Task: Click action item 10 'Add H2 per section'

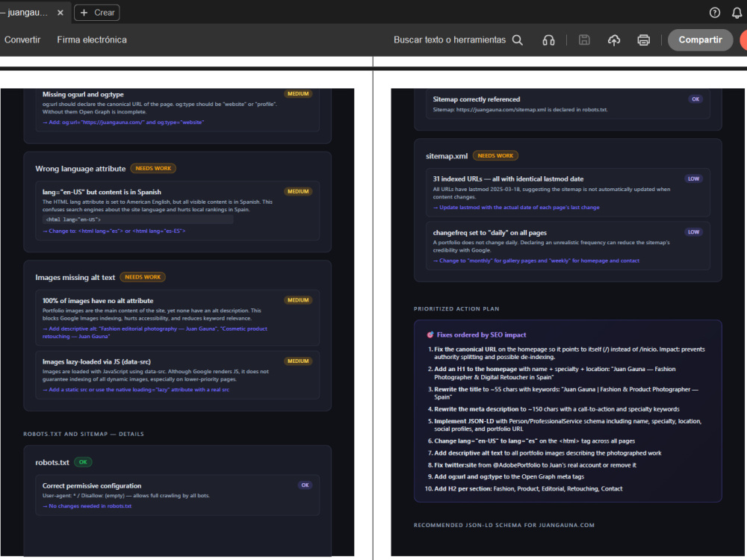Action: (523, 489)
